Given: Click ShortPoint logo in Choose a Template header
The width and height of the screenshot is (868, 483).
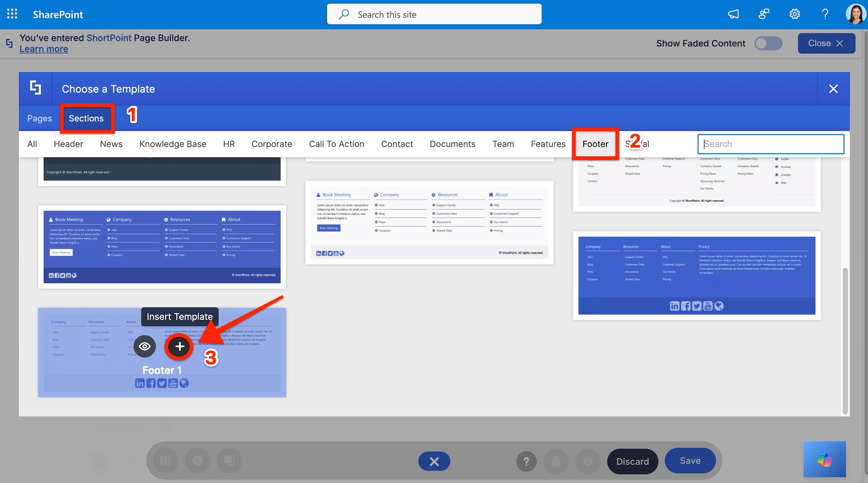Looking at the screenshot, I should coord(35,88).
